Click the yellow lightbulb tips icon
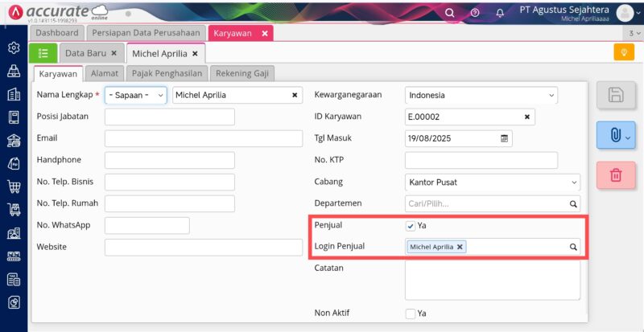 623,53
